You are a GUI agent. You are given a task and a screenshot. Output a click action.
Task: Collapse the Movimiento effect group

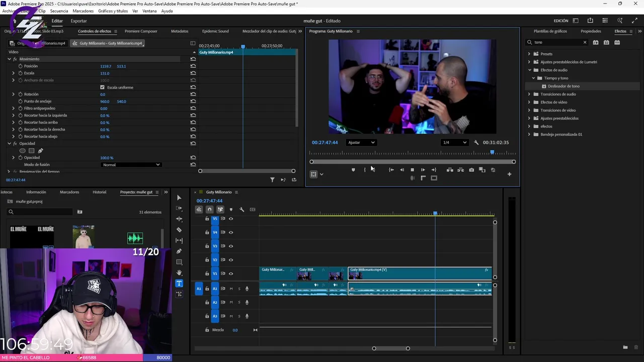(9, 59)
